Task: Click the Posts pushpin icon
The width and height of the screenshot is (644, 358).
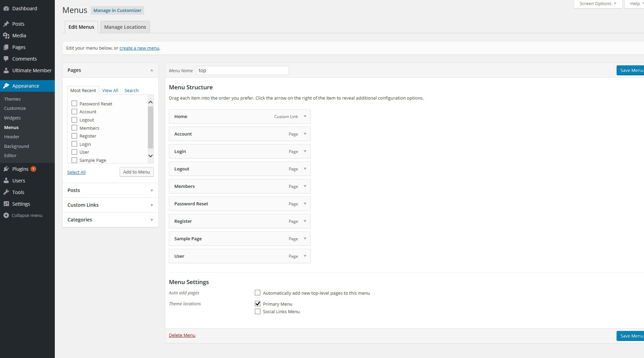Action: [x=6, y=24]
